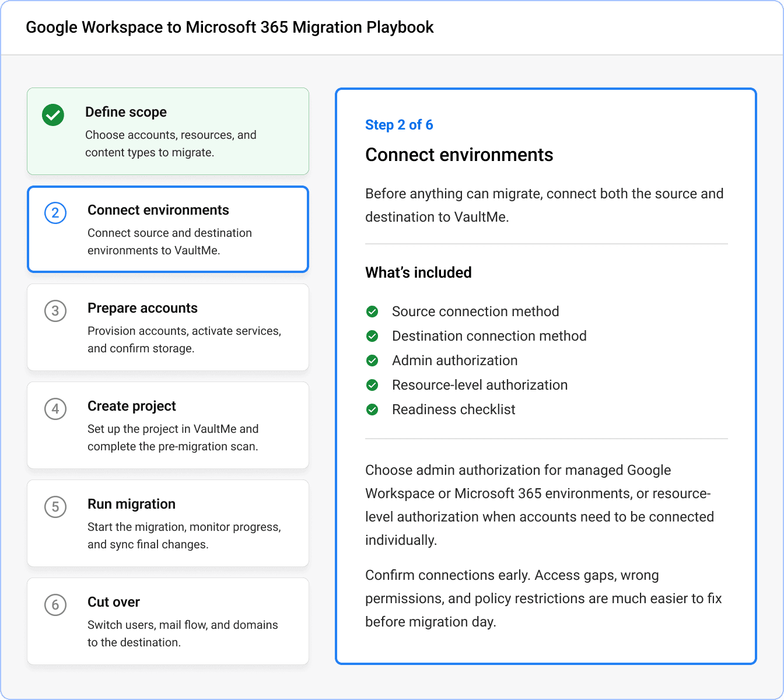Click 'Set up the project in VaultMe' description

point(173,437)
